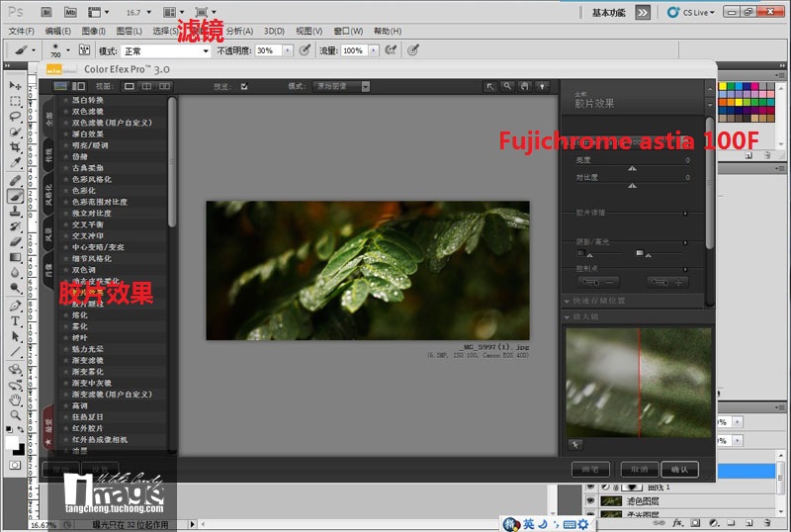Click the Type (T) tool
Screen dimensions: 791x532
(x=16, y=321)
